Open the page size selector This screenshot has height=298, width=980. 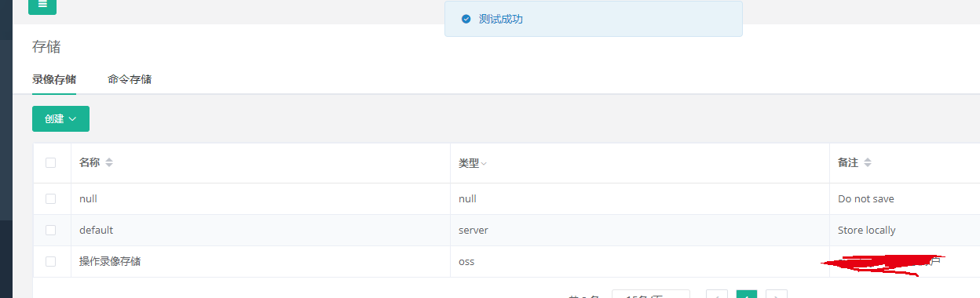tap(651, 294)
